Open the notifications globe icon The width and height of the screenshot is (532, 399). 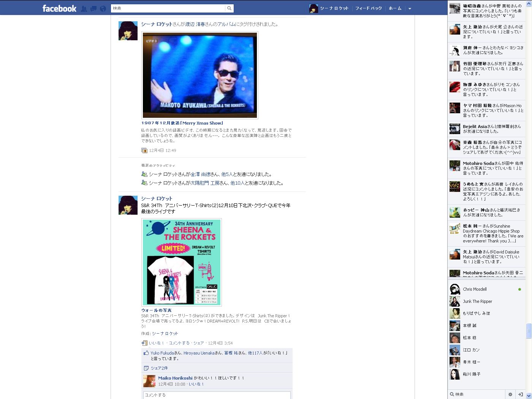pos(103,8)
